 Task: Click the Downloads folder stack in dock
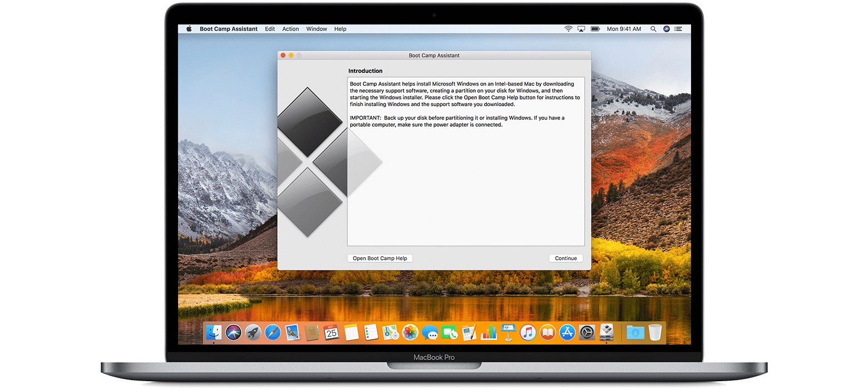pyautogui.click(x=635, y=332)
